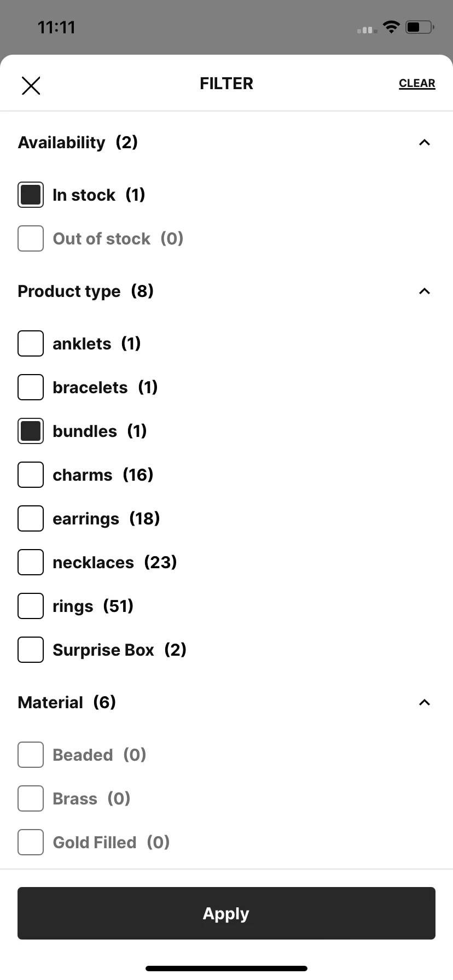Tap the Wi-Fi status icon
Viewport: 453px width, 980px height.
tap(391, 27)
